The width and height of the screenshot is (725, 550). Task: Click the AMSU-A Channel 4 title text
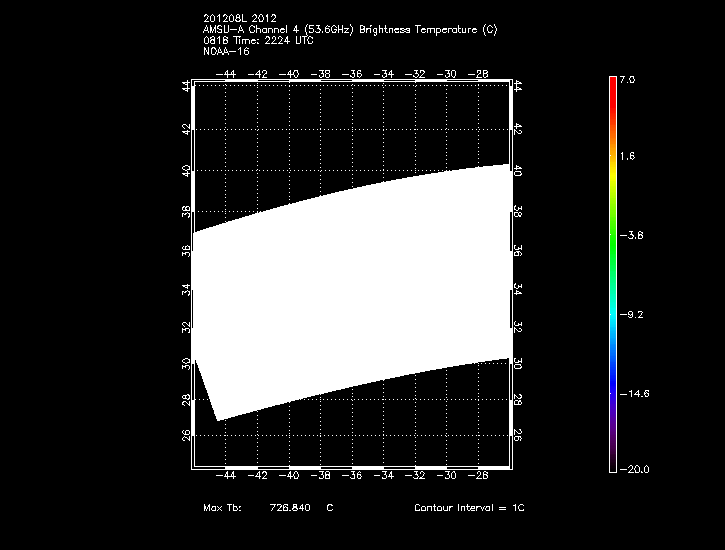pyautogui.click(x=349, y=30)
